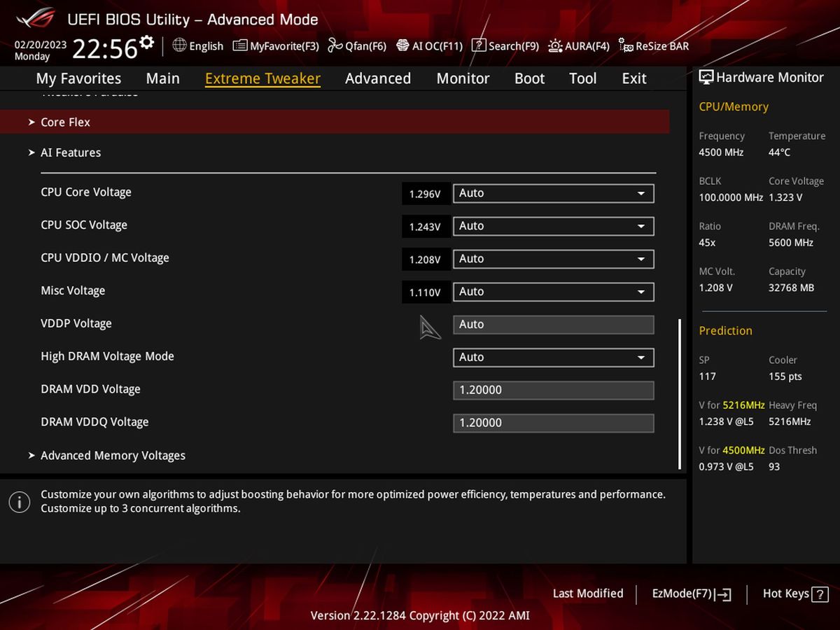840x630 pixels.
Task: Click the vertical settings scrollbar
Action: [x=679, y=394]
